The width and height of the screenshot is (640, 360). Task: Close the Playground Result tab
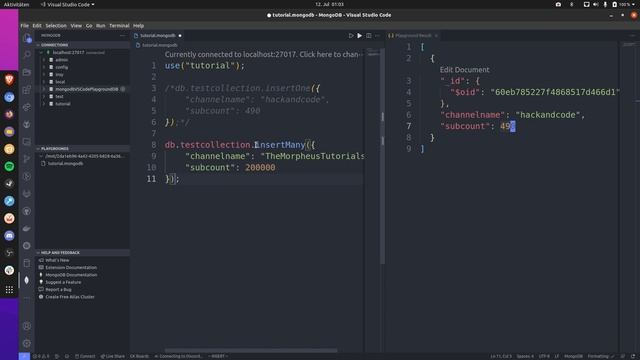pyautogui.click(x=436, y=36)
